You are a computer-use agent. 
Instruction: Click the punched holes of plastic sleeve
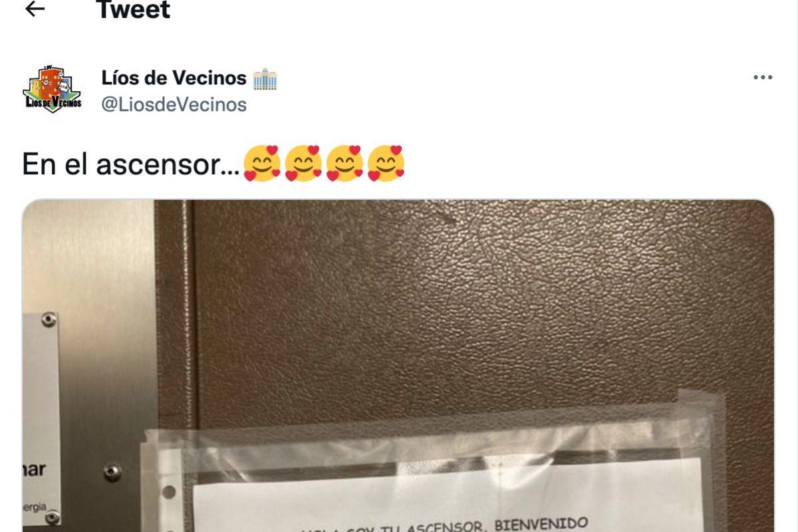(x=169, y=493)
